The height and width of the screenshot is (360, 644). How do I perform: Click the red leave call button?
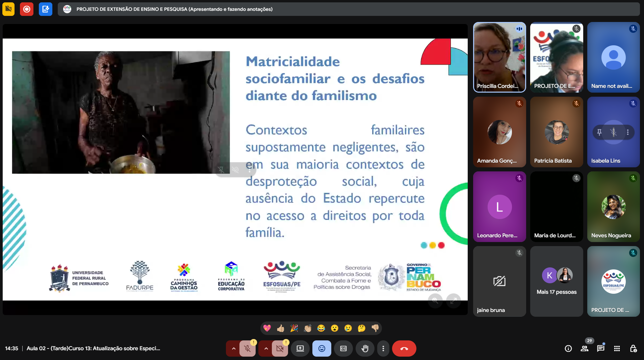point(404,349)
